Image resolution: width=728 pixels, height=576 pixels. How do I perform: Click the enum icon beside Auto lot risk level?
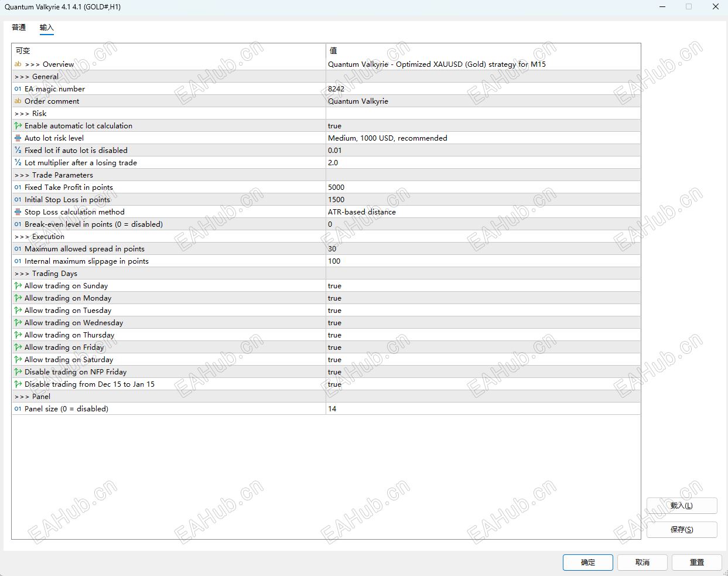18,138
